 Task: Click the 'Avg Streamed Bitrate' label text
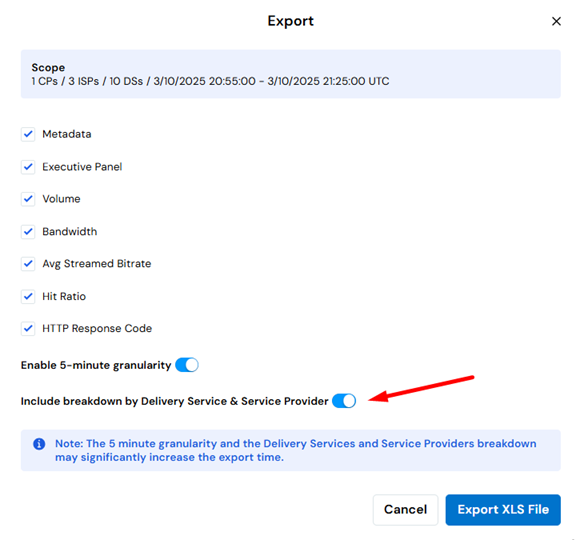point(96,264)
